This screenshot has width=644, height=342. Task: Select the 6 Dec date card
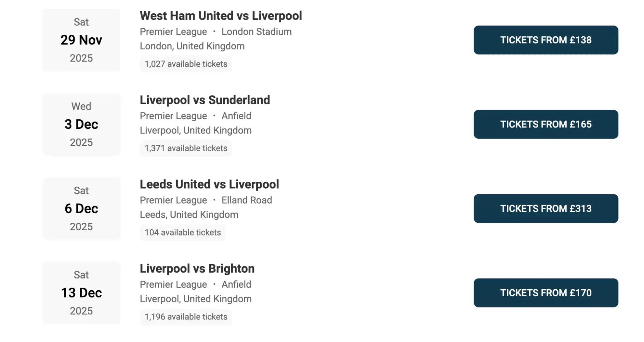coord(81,208)
